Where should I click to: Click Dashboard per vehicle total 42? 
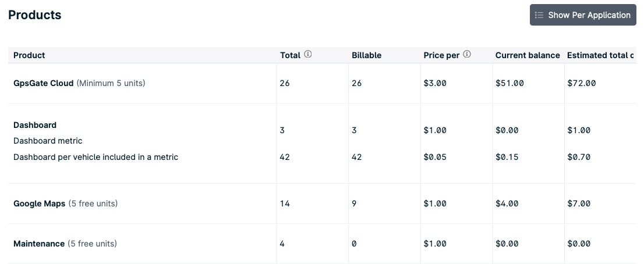click(285, 157)
